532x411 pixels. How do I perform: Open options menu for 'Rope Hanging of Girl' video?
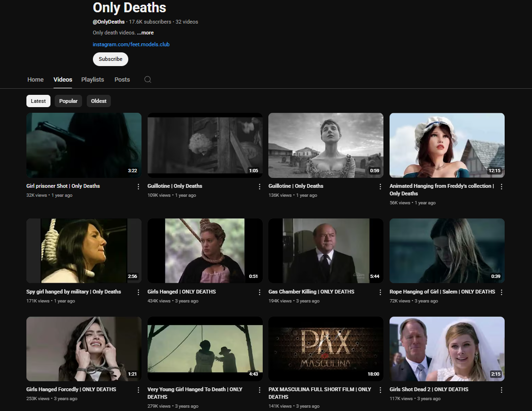[501, 292]
